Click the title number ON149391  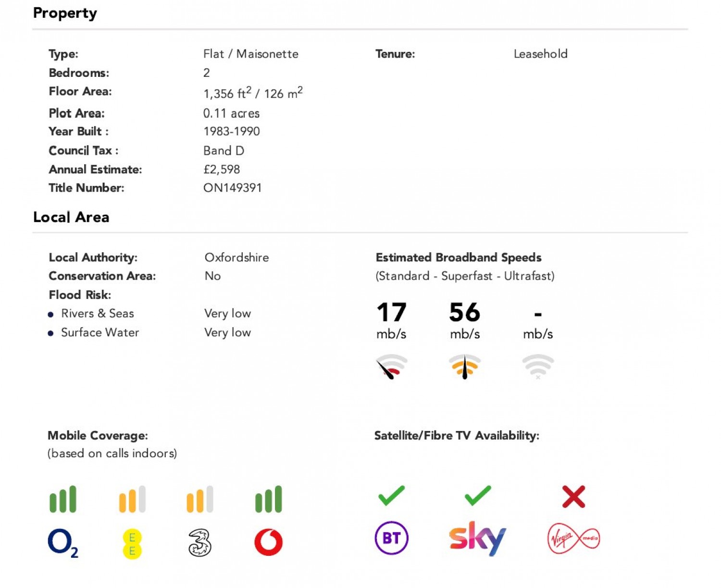(x=232, y=188)
